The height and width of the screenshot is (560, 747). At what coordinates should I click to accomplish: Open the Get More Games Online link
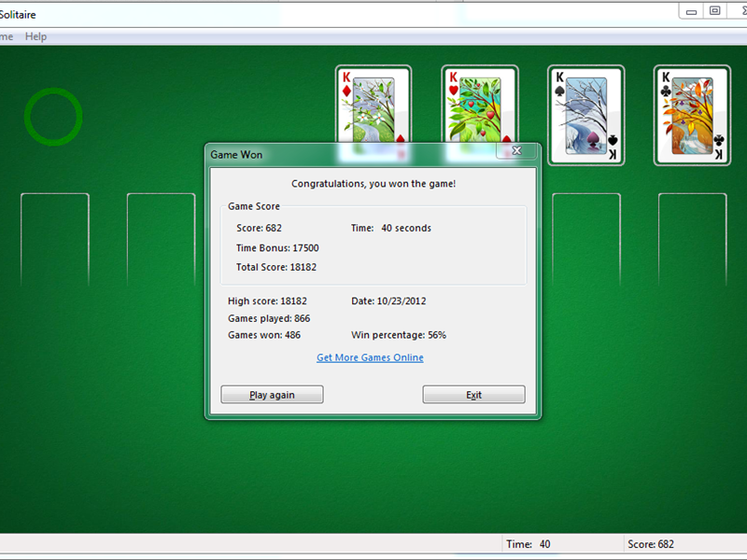(370, 357)
